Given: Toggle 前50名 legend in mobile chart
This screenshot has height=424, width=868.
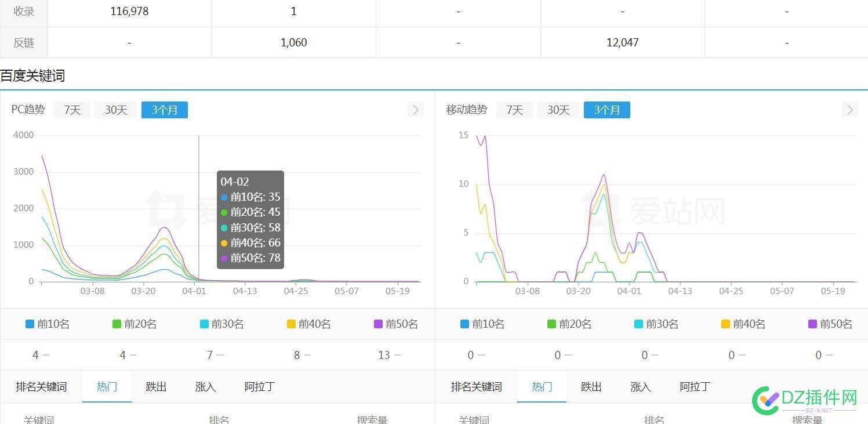Looking at the screenshot, I should 830,324.
